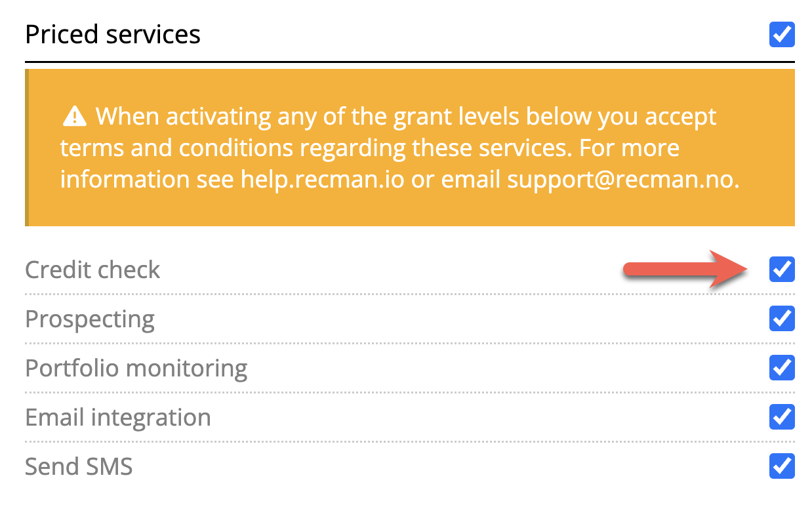Toggle the Prospecting checkbox off
The height and width of the screenshot is (505, 812).
point(781,319)
